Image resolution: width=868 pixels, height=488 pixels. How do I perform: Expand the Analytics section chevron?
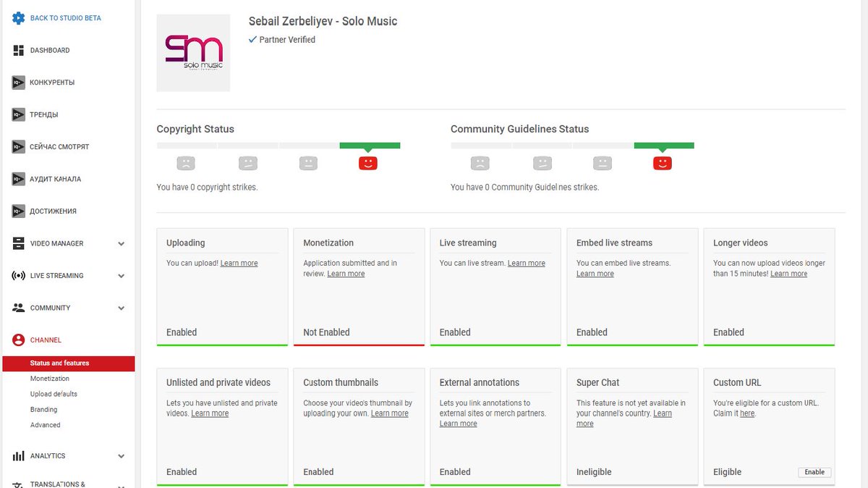[122, 456]
